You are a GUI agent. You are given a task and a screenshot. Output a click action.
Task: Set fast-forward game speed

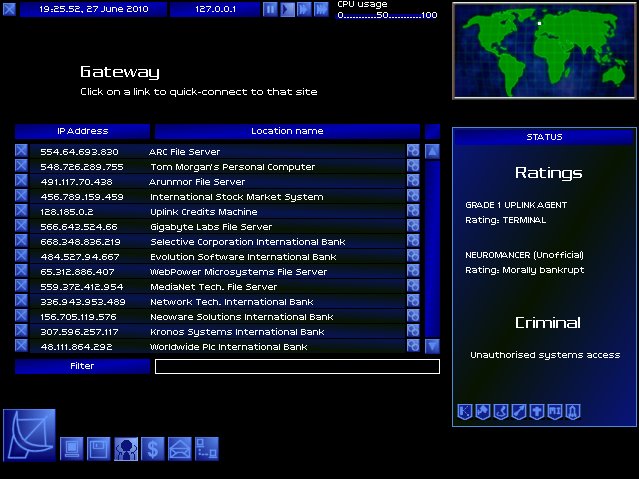click(x=304, y=9)
